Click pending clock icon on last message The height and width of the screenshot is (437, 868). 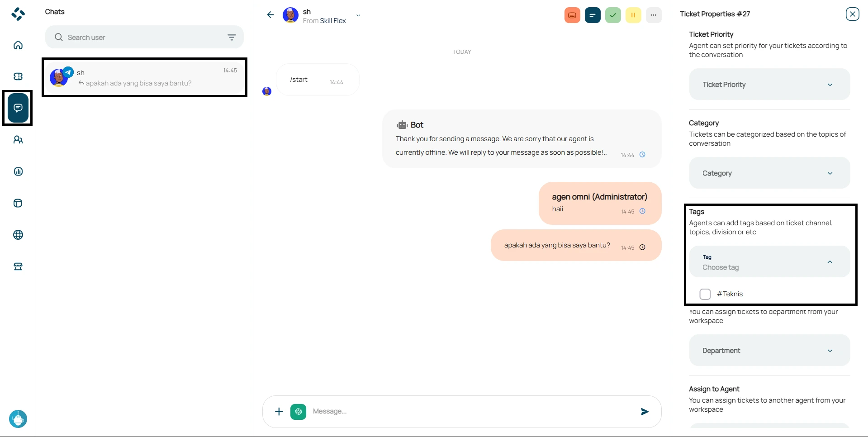coord(642,247)
